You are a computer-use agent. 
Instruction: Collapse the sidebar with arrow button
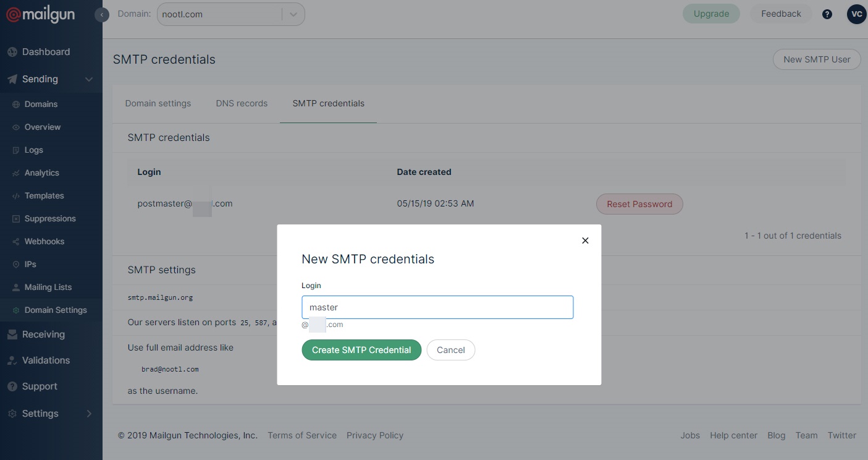click(102, 14)
